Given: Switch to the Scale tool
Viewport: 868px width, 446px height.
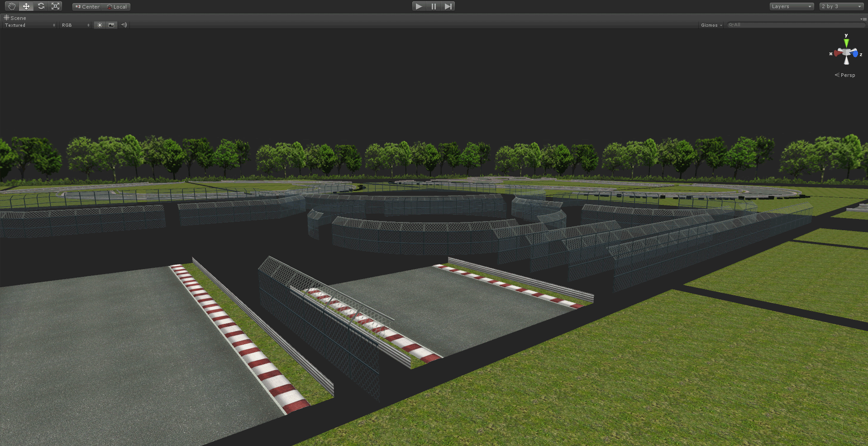Looking at the screenshot, I should pyautogui.click(x=56, y=6).
